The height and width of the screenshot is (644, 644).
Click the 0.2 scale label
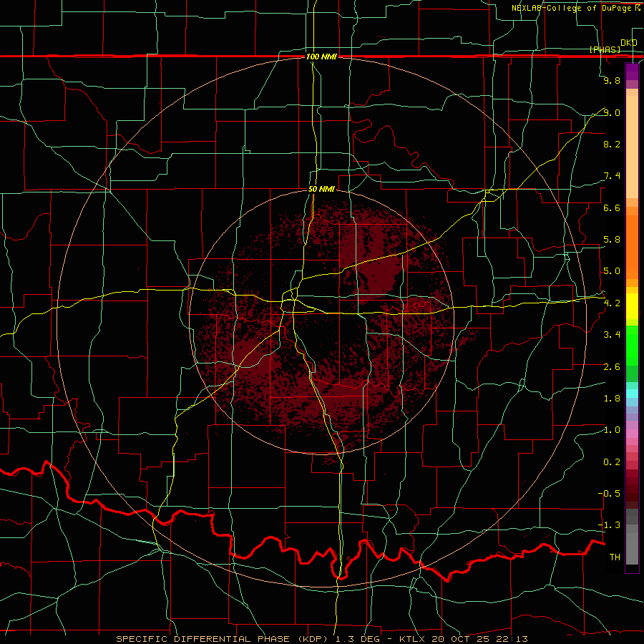coord(612,462)
